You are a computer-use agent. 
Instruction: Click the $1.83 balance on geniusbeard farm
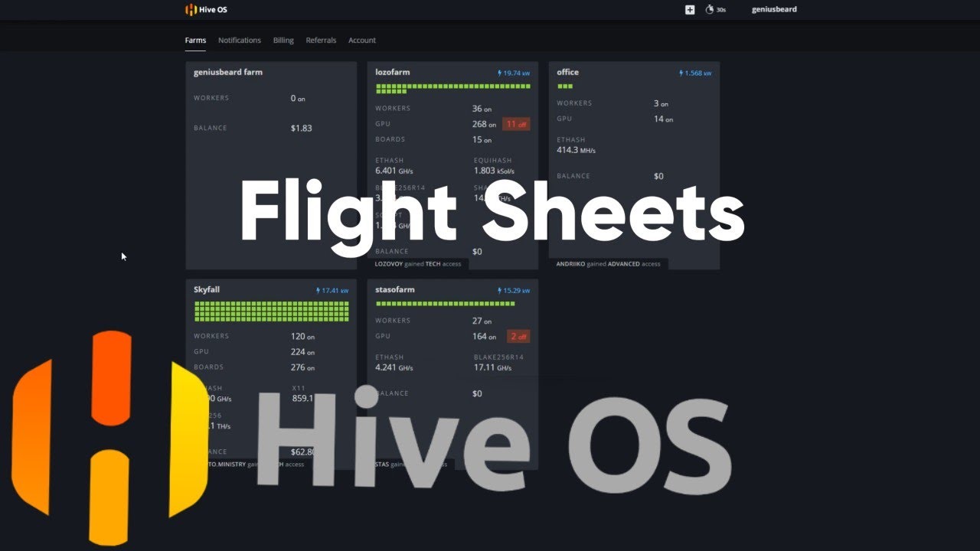click(302, 129)
